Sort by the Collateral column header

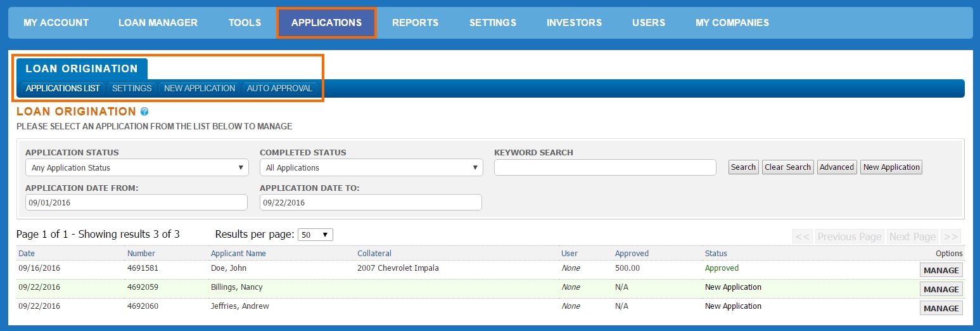(x=374, y=254)
